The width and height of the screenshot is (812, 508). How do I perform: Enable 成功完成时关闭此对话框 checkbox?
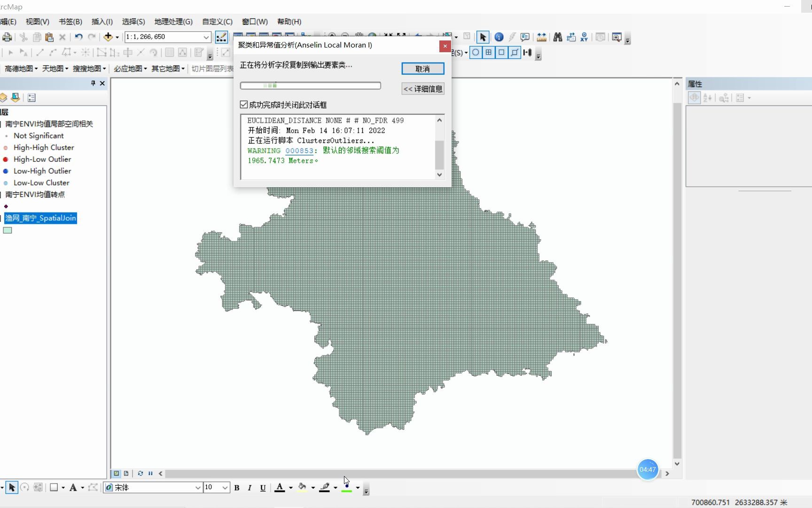[x=244, y=104]
